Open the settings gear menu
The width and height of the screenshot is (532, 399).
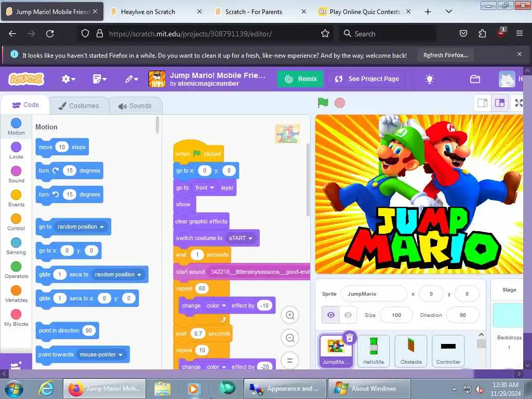(x=68, y=79)
